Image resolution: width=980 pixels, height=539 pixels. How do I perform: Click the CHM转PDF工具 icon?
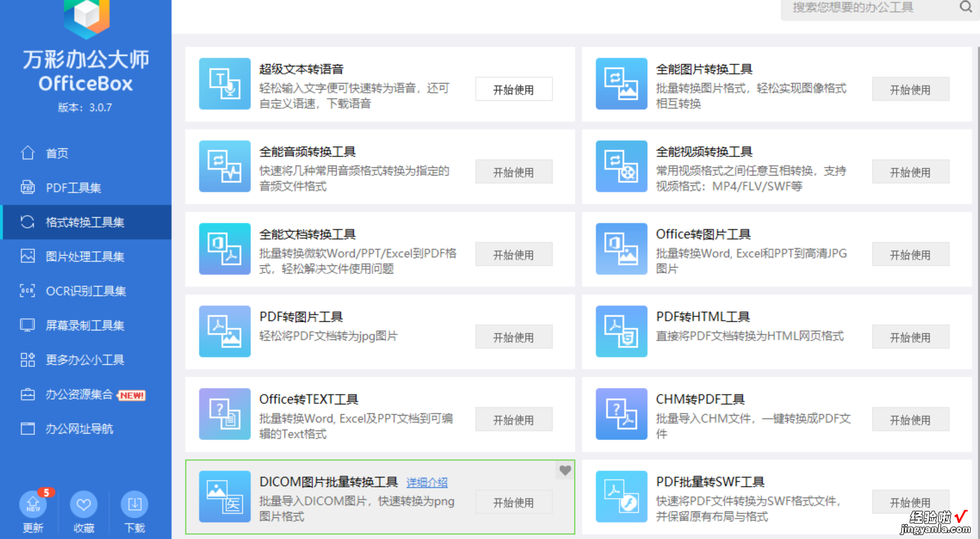click(x=621, y=414)
